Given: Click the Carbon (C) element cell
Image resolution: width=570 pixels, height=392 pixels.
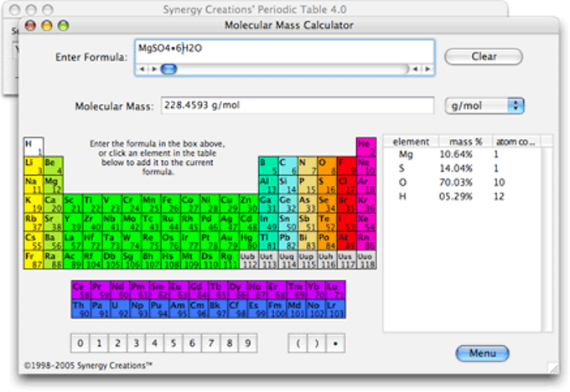Looking at the screenshot, I should 288,166.
